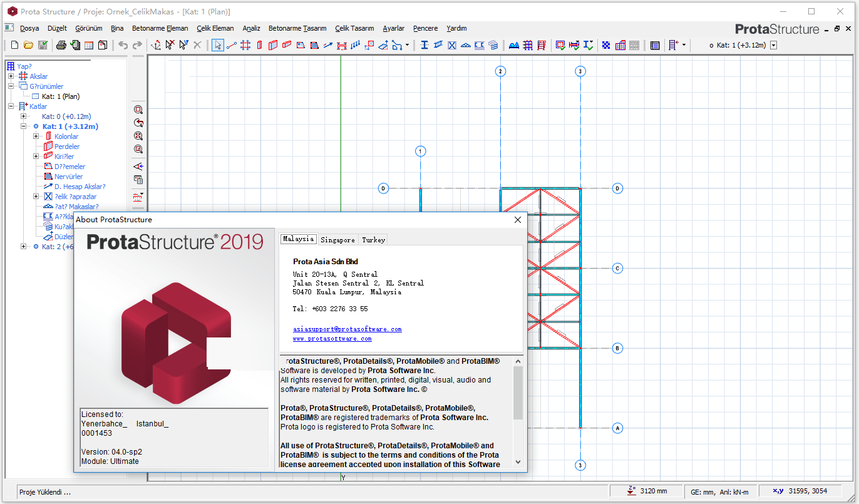The image size is (859, 504).
Task: Expand Kat: 0 (+0.12m) node
Action: [x=23, y=116]
